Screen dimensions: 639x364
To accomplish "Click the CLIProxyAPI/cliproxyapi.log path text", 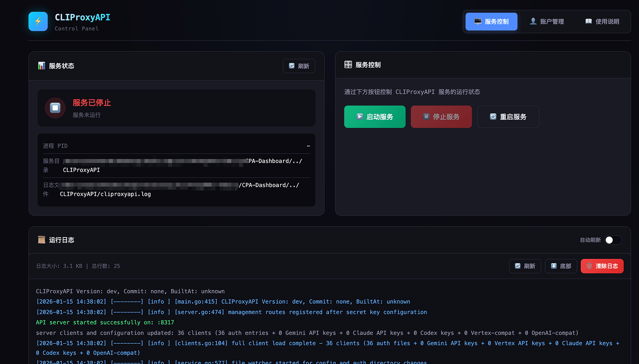I will (x=105, y=194).
